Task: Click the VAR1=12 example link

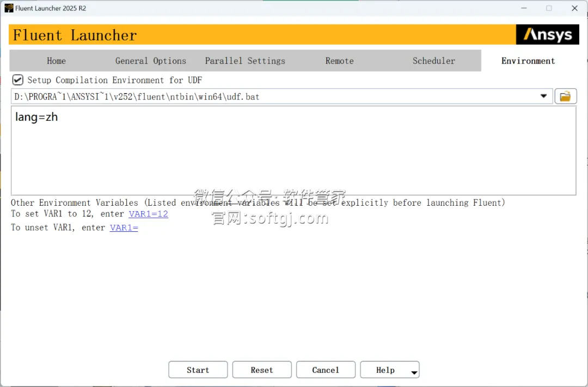Action: pos(149,214)
